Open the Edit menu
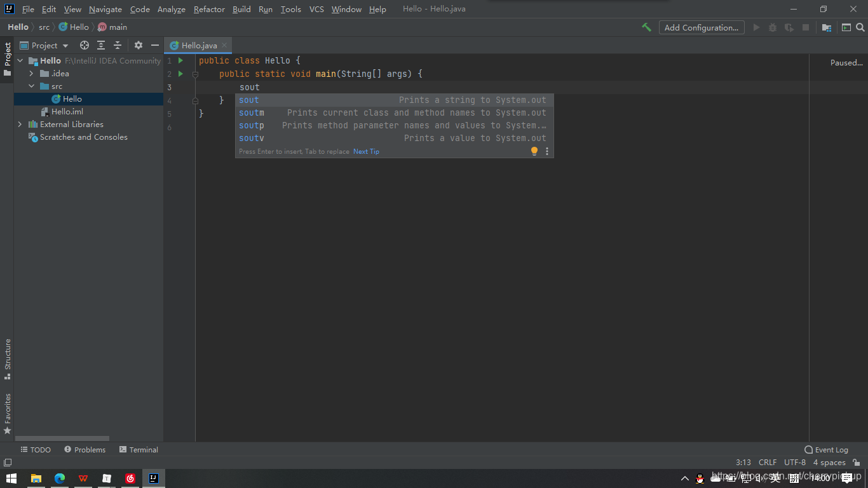 tap(49, 9)
